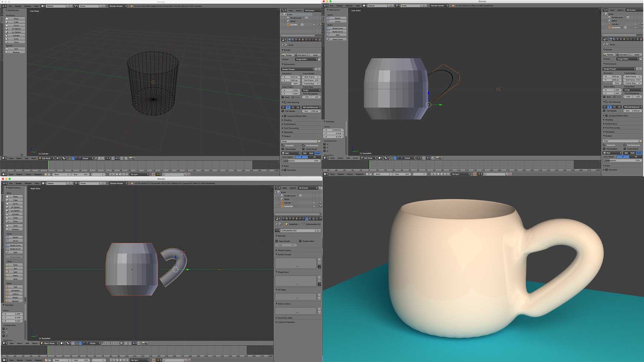This screenshot has width=644, height=362.
Task: Add a Plane mesh in the top-left window
Action: (16, 19)
